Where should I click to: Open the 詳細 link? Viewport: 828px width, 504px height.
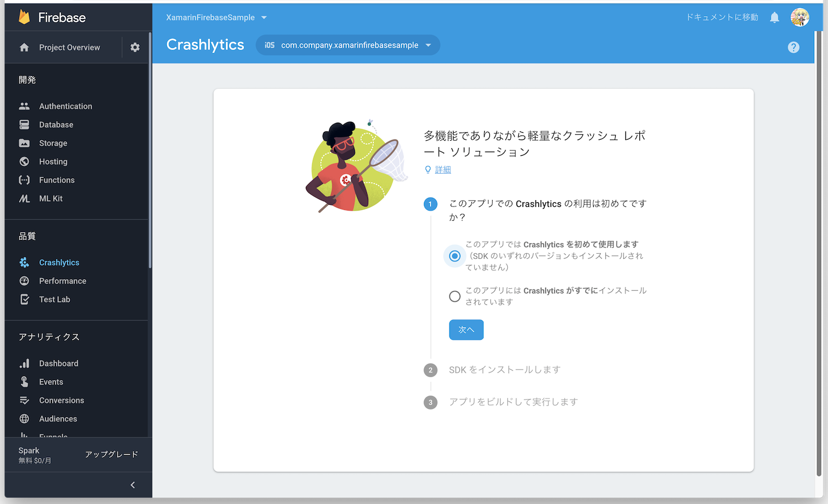442,170
